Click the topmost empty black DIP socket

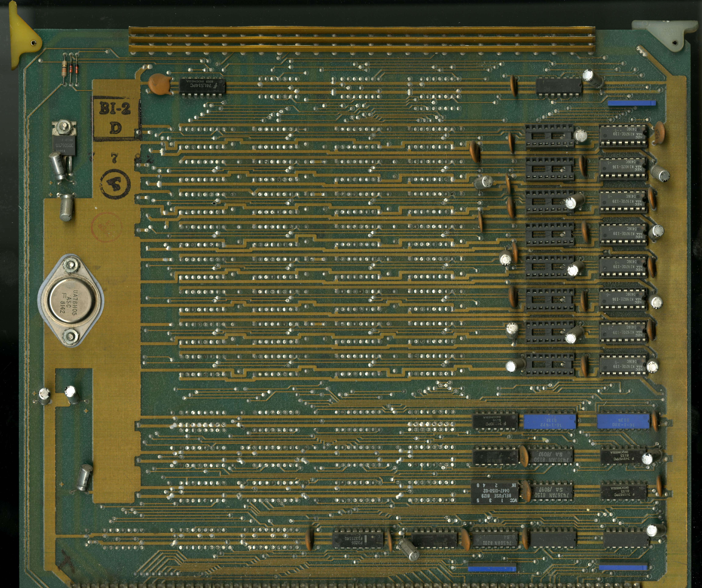(549, 136)
